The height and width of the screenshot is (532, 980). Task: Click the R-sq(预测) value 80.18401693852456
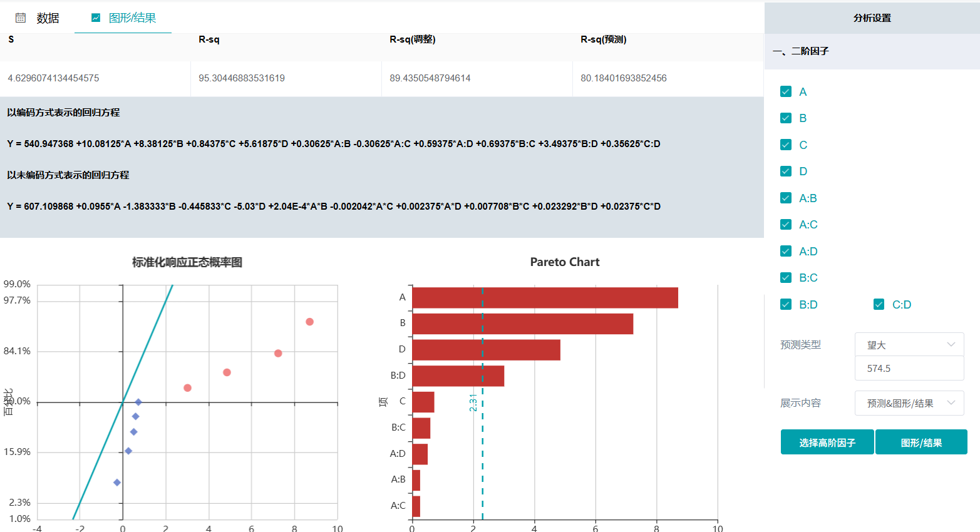(624, 78)
